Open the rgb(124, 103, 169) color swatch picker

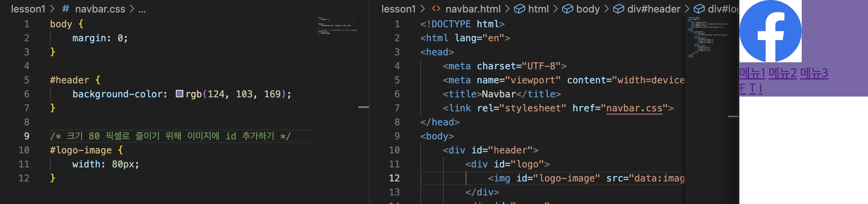(179, 94)
